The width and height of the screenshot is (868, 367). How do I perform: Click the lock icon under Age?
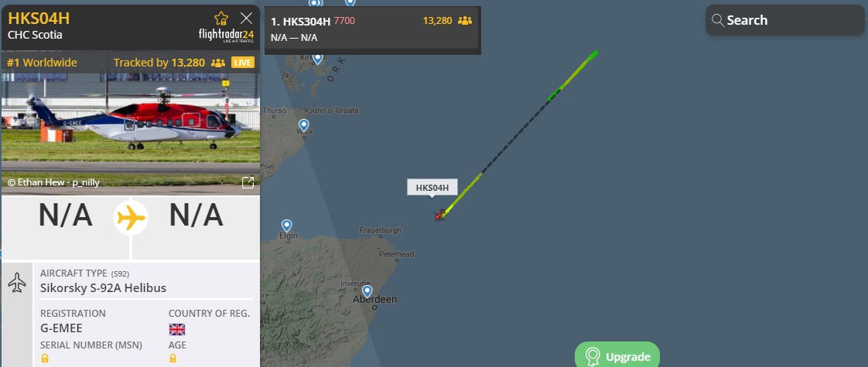point(173,359)
